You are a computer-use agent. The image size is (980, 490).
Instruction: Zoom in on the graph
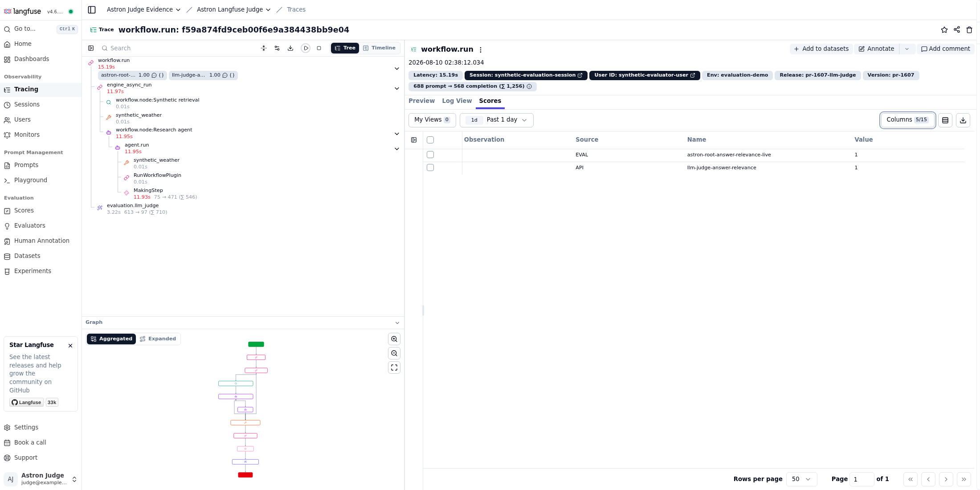coord(394,339)
